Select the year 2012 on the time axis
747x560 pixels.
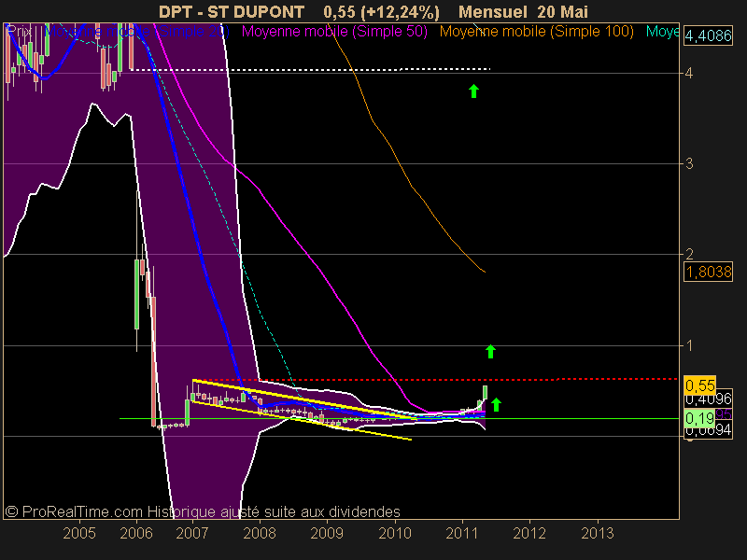pyautogui.click(x=529, y=533)
